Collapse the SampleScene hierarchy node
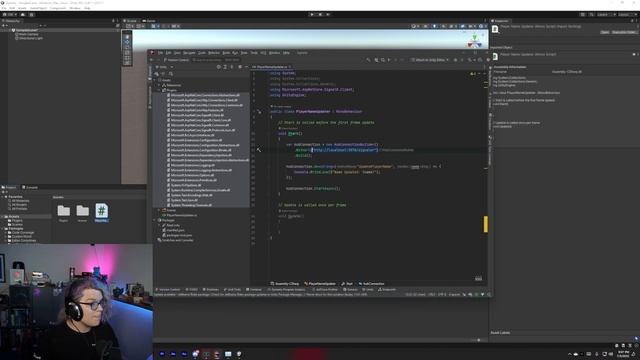This screenshot has height=360, width=640. tap(10, 30)
